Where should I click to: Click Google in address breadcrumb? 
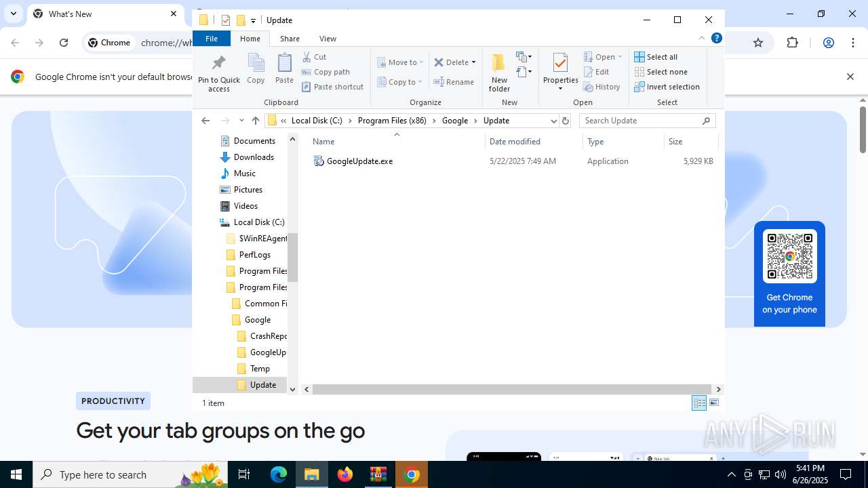pos(455,121)
